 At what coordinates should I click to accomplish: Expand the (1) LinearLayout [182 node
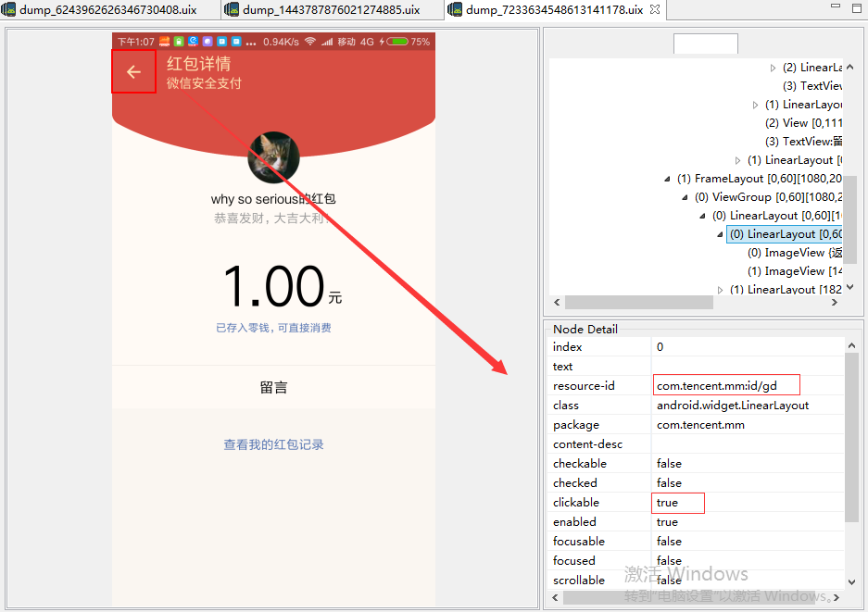(x=720, y=290)
